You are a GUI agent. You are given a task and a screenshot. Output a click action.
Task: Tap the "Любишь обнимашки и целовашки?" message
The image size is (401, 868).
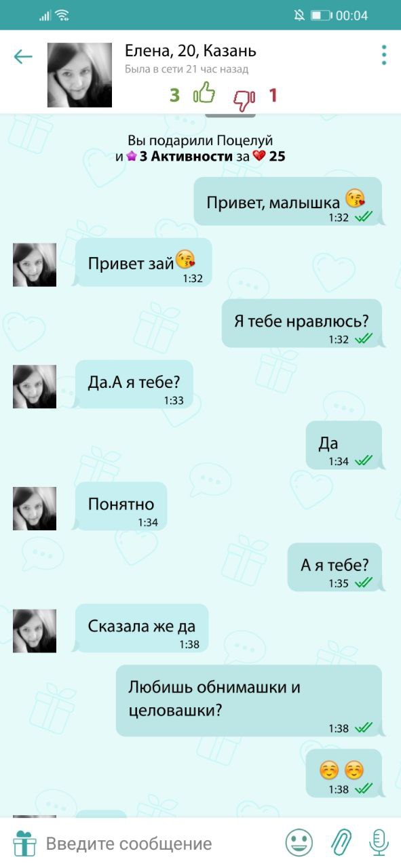pos(249,701)
